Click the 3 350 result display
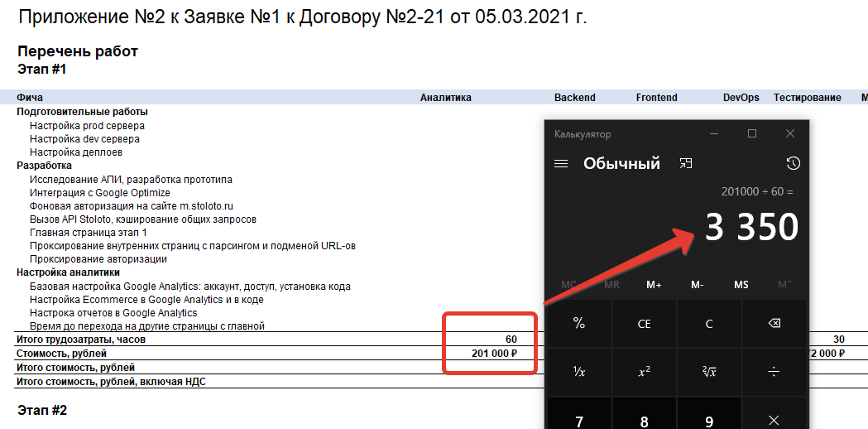Screen dimensions: 868x429 tap(751, 227)
